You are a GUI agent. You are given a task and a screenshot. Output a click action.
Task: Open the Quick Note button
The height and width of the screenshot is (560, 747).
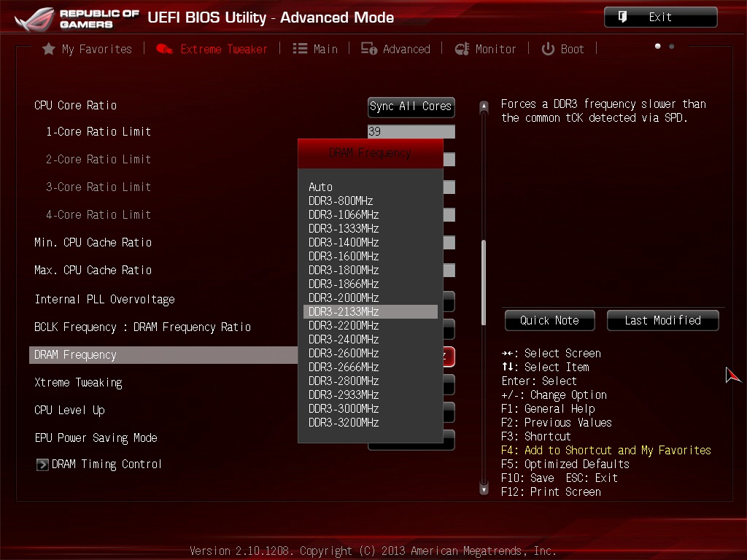pos(550,321)
